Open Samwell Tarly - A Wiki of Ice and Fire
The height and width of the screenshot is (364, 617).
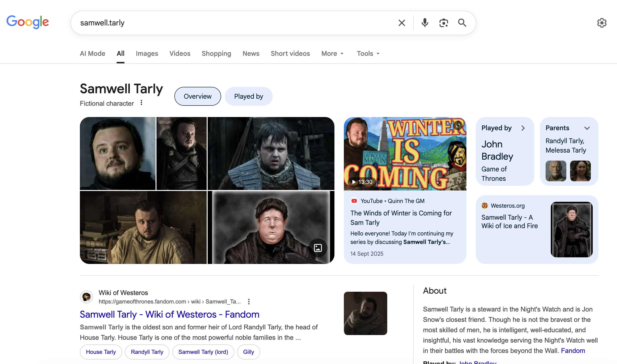pos(510,222)
